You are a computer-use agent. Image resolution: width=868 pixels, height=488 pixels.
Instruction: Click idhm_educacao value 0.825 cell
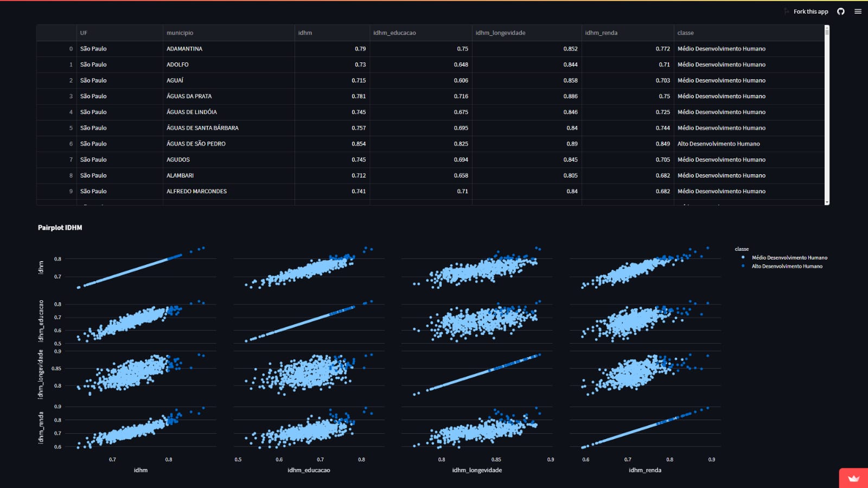coord(420,144)
